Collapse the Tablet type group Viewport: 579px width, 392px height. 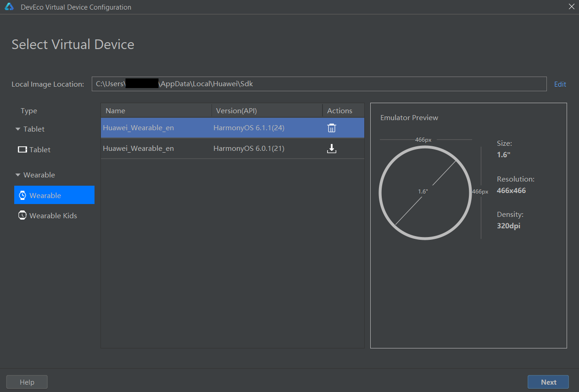coord(18,129)
